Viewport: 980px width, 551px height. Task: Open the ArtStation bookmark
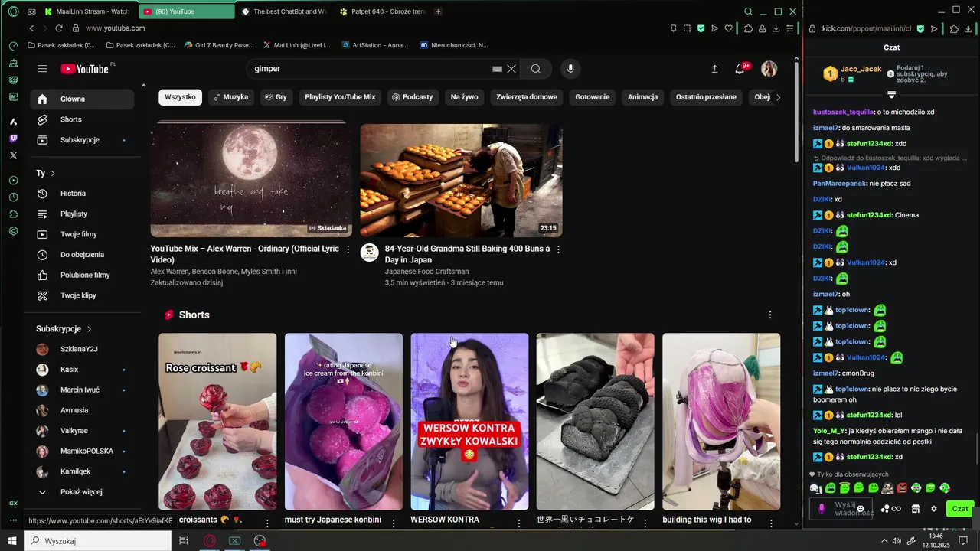coord(374,45)
